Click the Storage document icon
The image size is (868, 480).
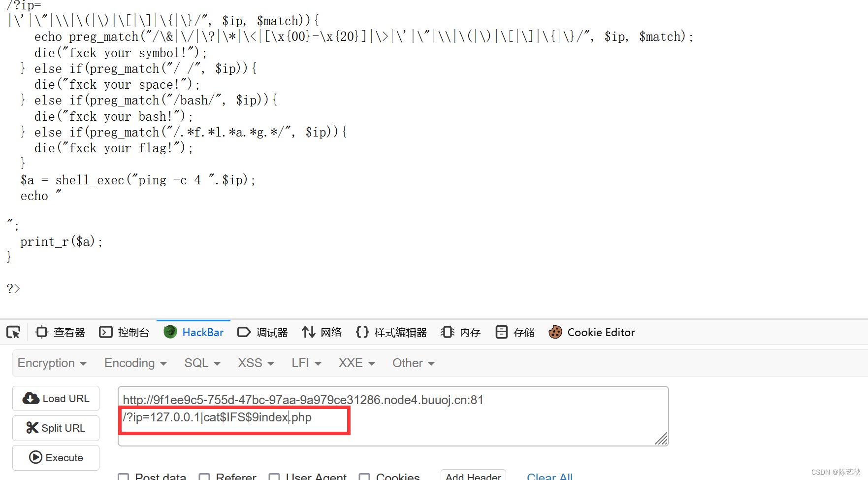[501, 332]
